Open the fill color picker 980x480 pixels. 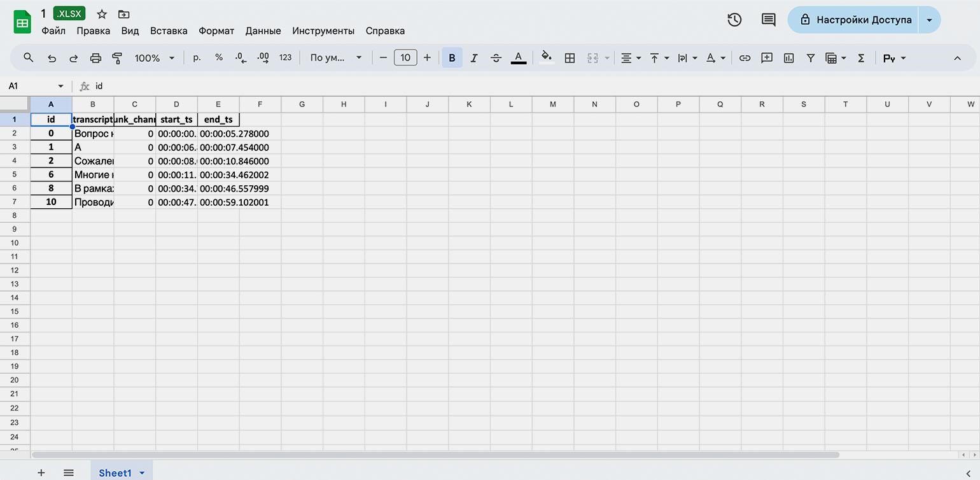click(x=547, y=58)
